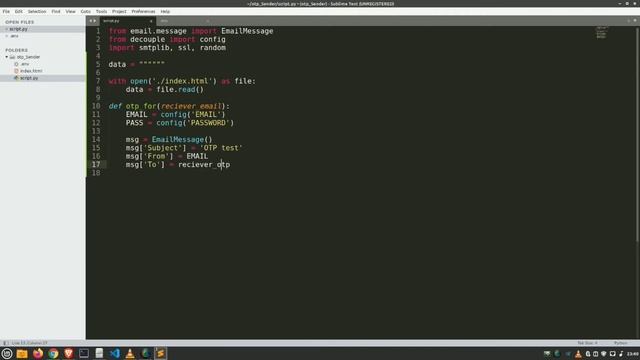This screenshot has width=640, height=360.
Task: Launch Google Chrome from taskbar
Action: point(53,353)
